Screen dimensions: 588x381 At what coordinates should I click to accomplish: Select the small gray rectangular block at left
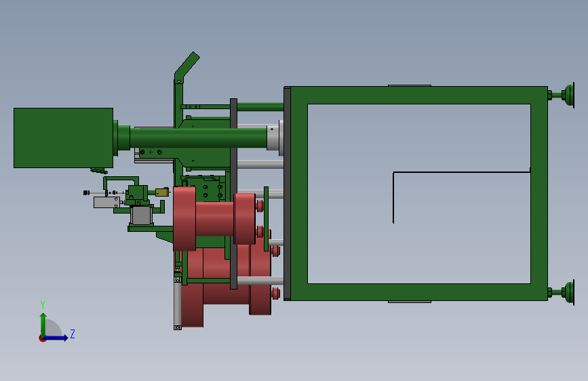107,203
